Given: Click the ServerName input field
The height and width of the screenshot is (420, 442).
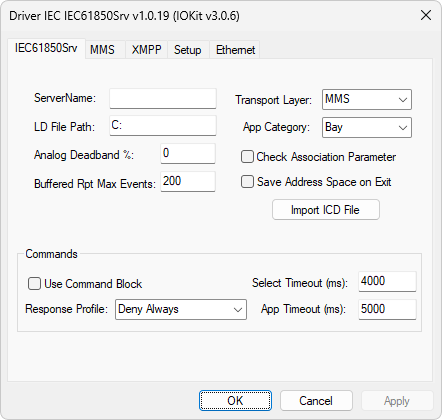Looking at the screenshot, I should 163,98.
